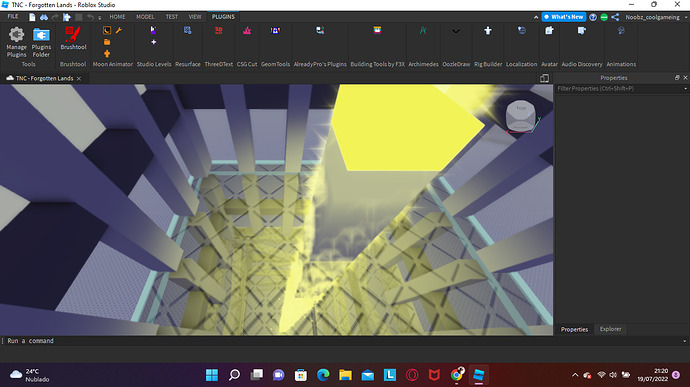This screenshot has width=690, height=387.
Task: Close the TNC - Forgotten Lands tab
Action: (79, 78)
